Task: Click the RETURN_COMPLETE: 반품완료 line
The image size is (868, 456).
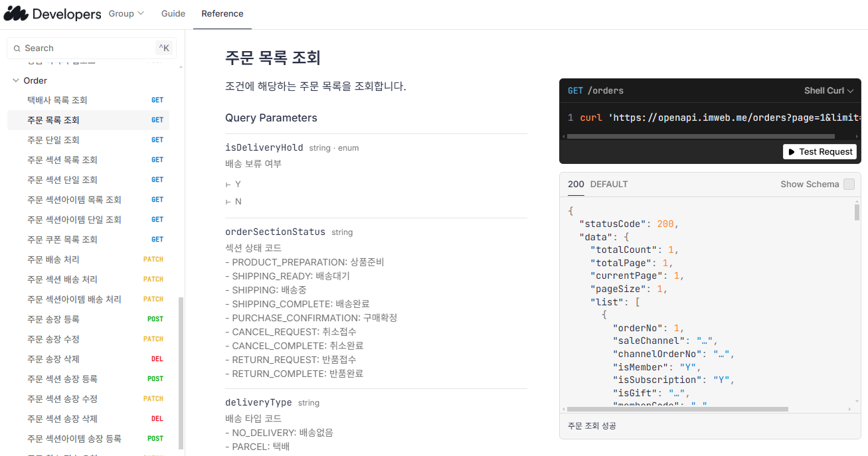Action: [x=294, y=374]
